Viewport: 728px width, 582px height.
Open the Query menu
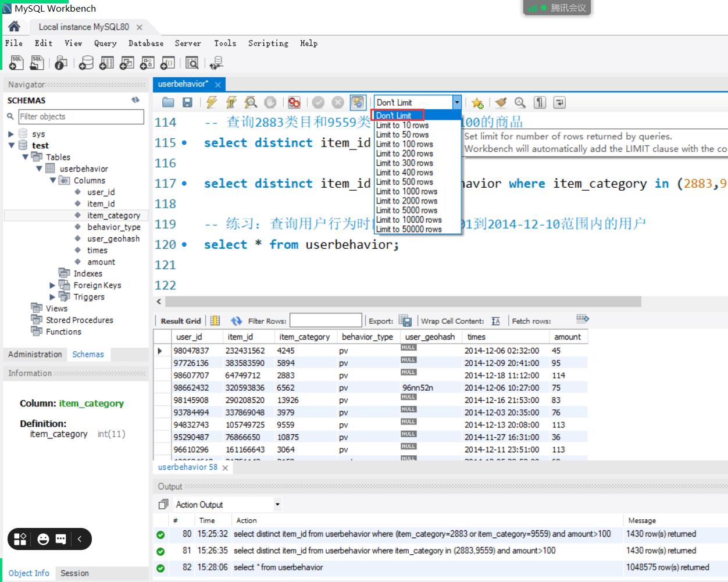pos(105,43)
